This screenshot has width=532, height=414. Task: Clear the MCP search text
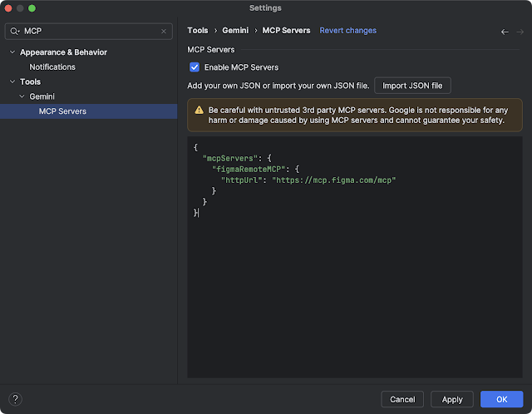pyautogui.click(x=164, y=31)
